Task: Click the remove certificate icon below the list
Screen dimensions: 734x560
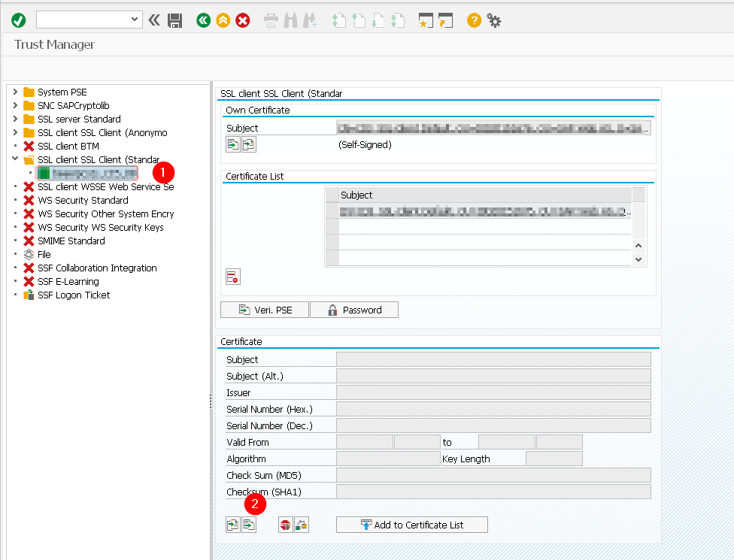Action: click(232, 277)
